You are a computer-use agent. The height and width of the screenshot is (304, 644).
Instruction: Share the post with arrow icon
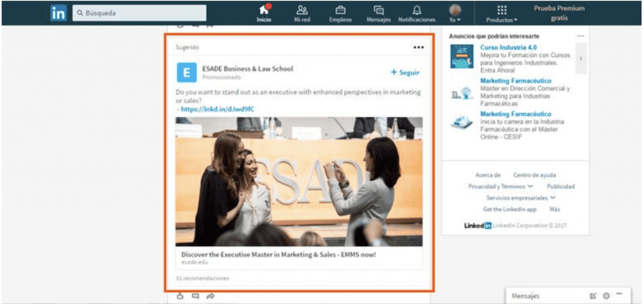pyautogui.click(x=210, y=296)
